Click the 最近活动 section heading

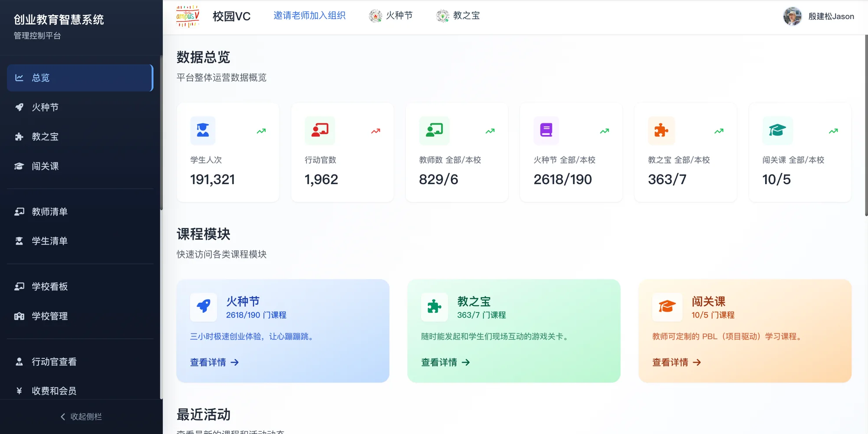(204, 415)
